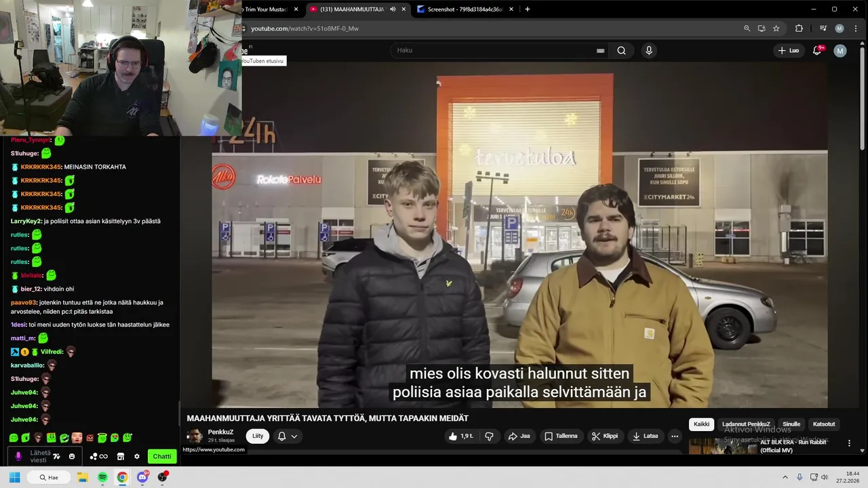Screen dimensions: 868x488
Task: Click the paavo93 chat username
Action: pos(24,302)
